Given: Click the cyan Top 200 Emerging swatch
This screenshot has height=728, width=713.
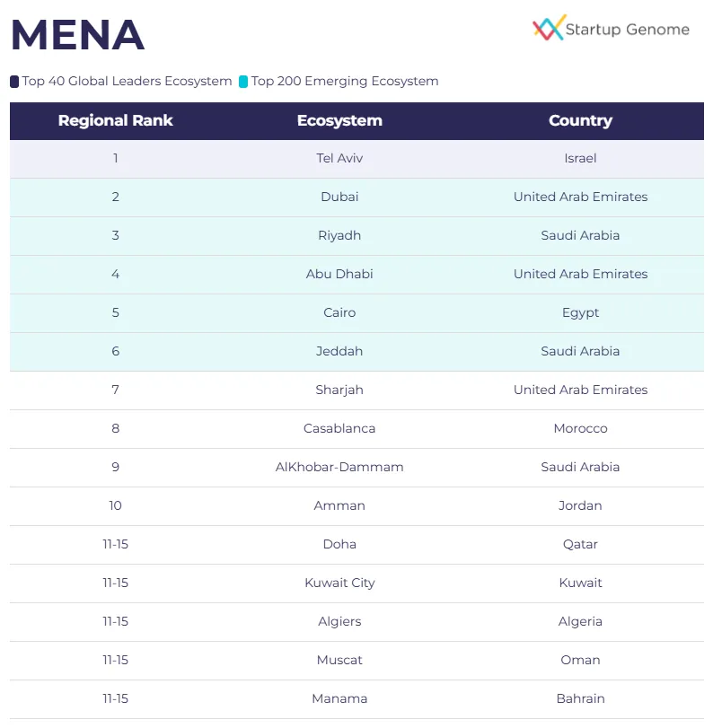Looking at the screenshot, I should (x=243, y=82).
